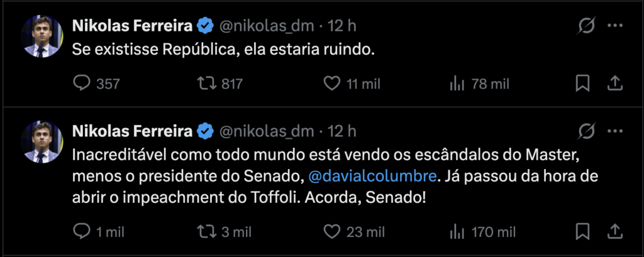View analytics showing 78 mil views
Image resolution: width=644 pixels, height=257 pixels.
point(457,83)
